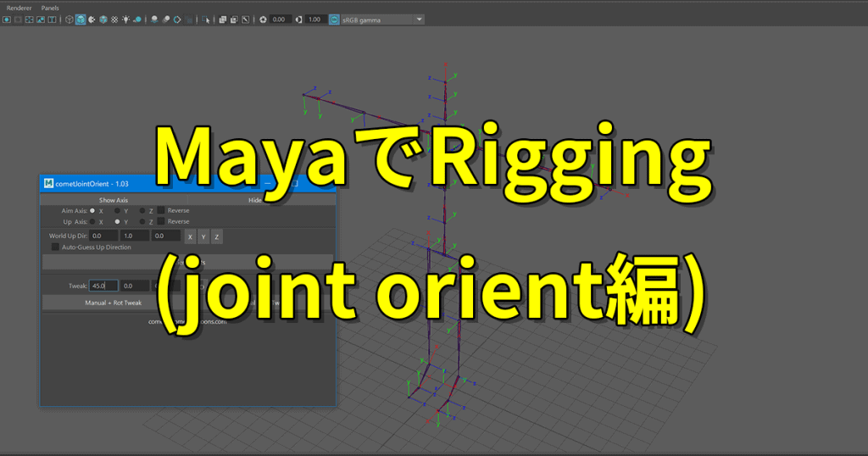Screen dimensions: 868x456
Task: Toggle the textured display checker icon
Action: tap(114, 19)
